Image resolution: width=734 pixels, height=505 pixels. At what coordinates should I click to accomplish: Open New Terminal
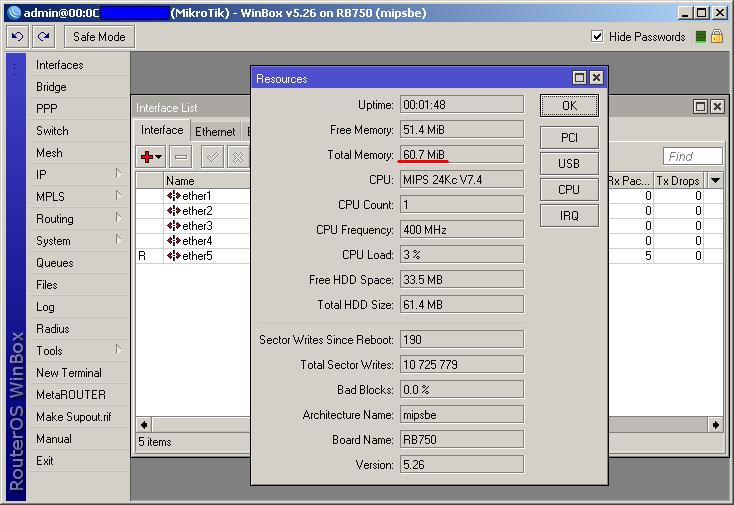click(x=69, y=373)
